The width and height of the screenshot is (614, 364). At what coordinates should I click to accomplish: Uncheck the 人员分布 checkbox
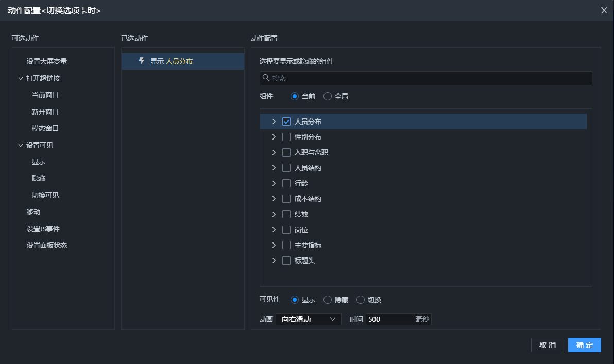pos(286,122)
